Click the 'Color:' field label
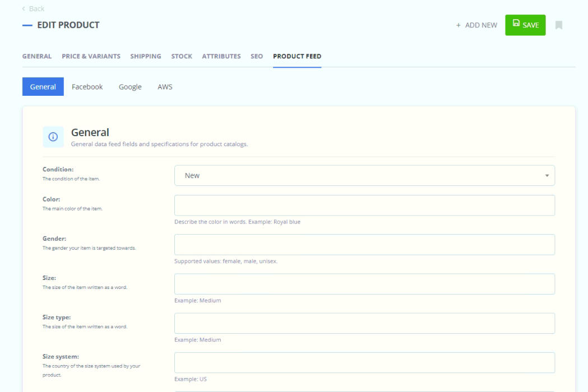The image size is (588, 392). 51,199
